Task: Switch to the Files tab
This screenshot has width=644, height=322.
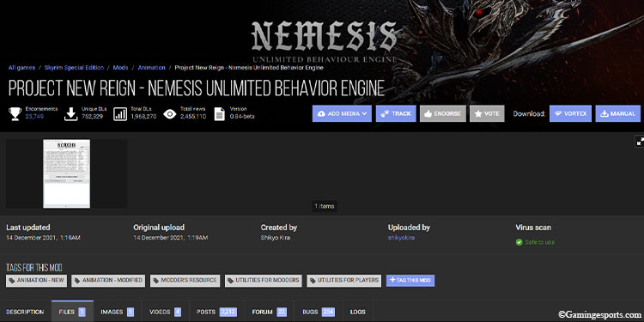Action: (72, 313)
